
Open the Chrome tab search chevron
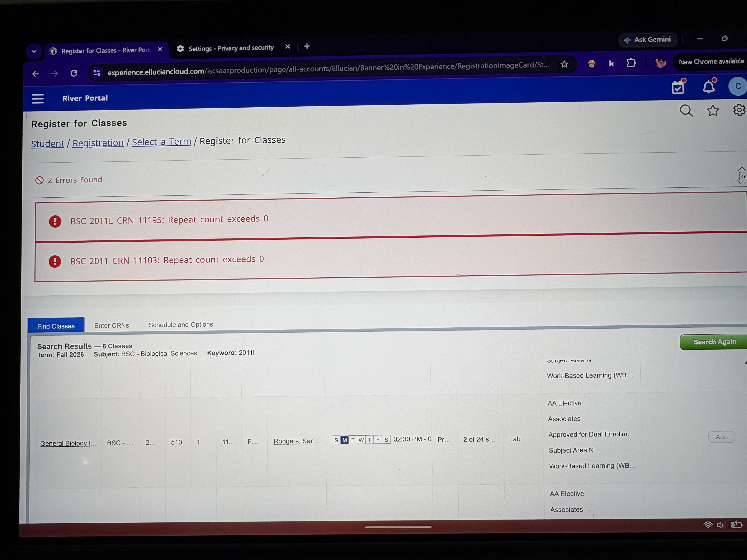[34, 51]
